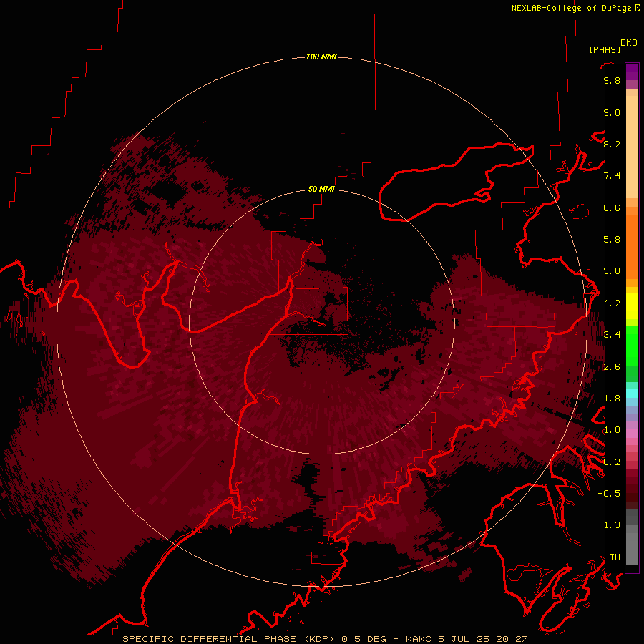Click the 5.8 scale value
644x644 pixels.
point(612,240)
